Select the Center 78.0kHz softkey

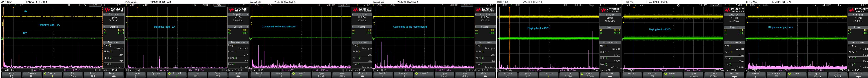click(838, 75)
